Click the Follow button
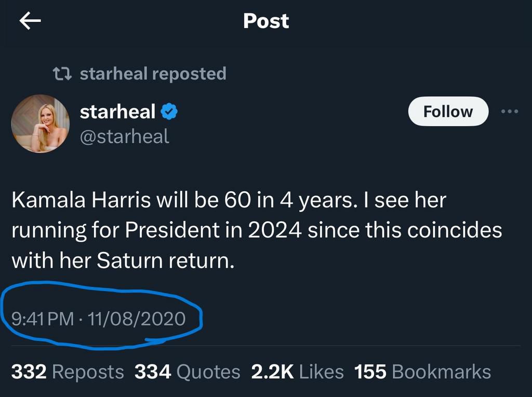 (x=448, y=111)
